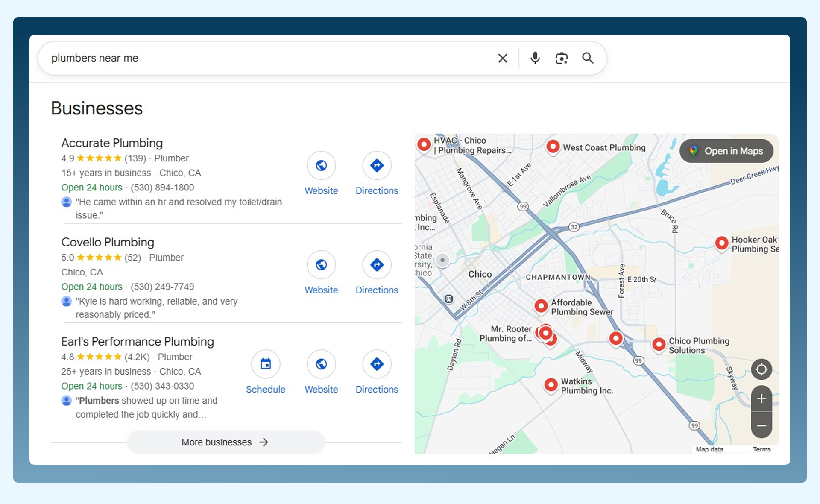Click Earl's phone number (530) 343-0330
Image resolution: width=820 pixels, height=504 pixels.
(x=162, y=386)
